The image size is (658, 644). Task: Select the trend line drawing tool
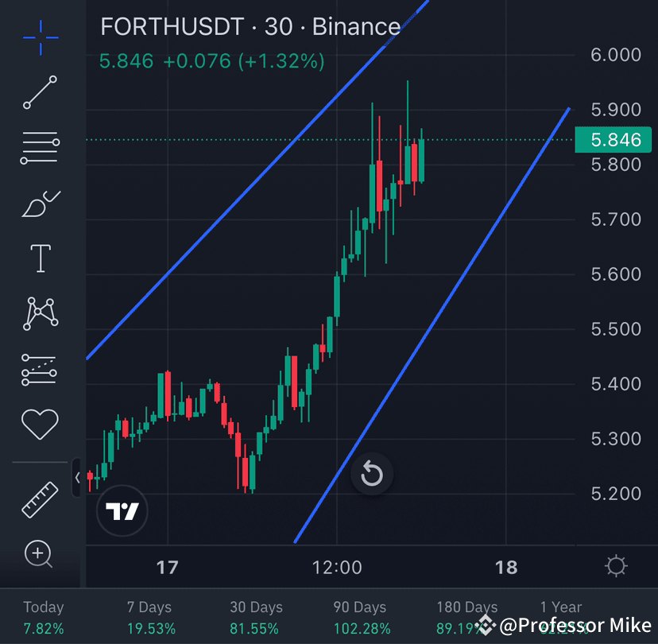tap(40, 92)
